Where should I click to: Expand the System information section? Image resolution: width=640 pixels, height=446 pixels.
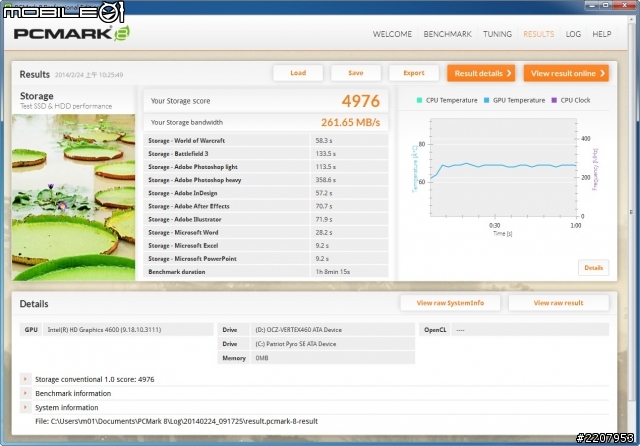(25, 407)
